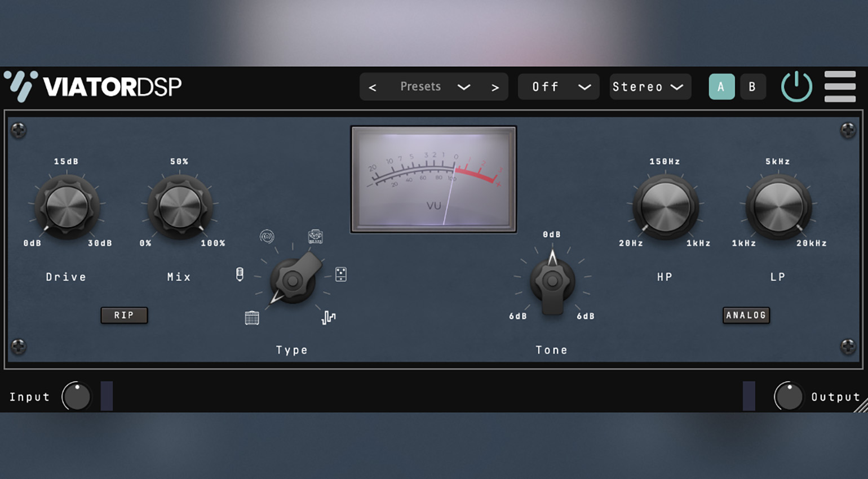Click the ViatorDSP logo
The height and width of the screenshot is (479, 868).
[x=93, y=87]
